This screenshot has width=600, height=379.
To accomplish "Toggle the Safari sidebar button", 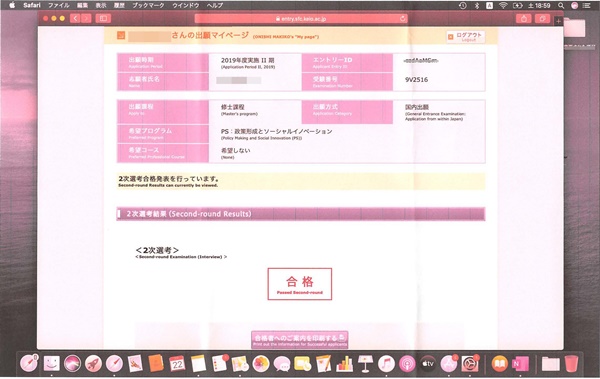I will (x=103, y=18).
